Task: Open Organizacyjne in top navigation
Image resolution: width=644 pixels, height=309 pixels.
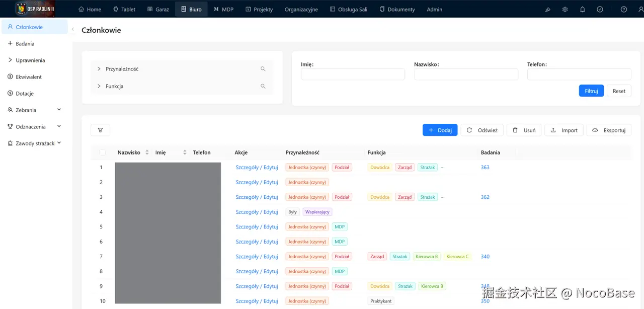Action: coord(301,9)
